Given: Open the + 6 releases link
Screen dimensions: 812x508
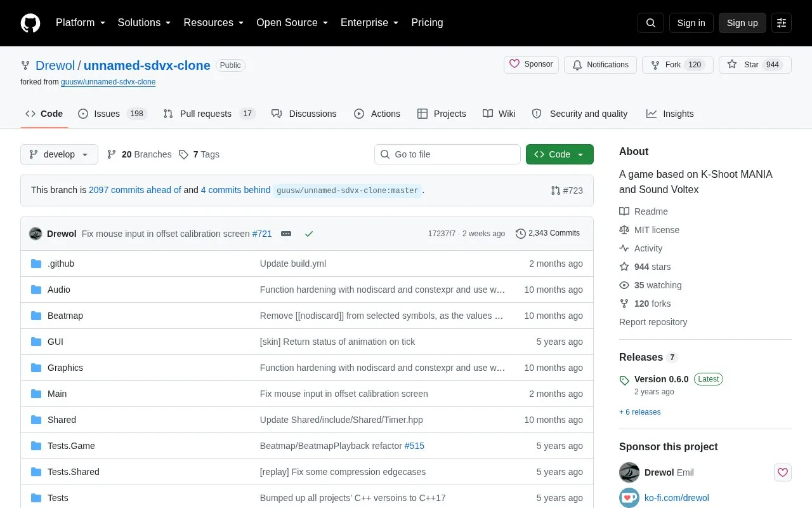Looking at the screenshot, I should click(x=640, y=412).
